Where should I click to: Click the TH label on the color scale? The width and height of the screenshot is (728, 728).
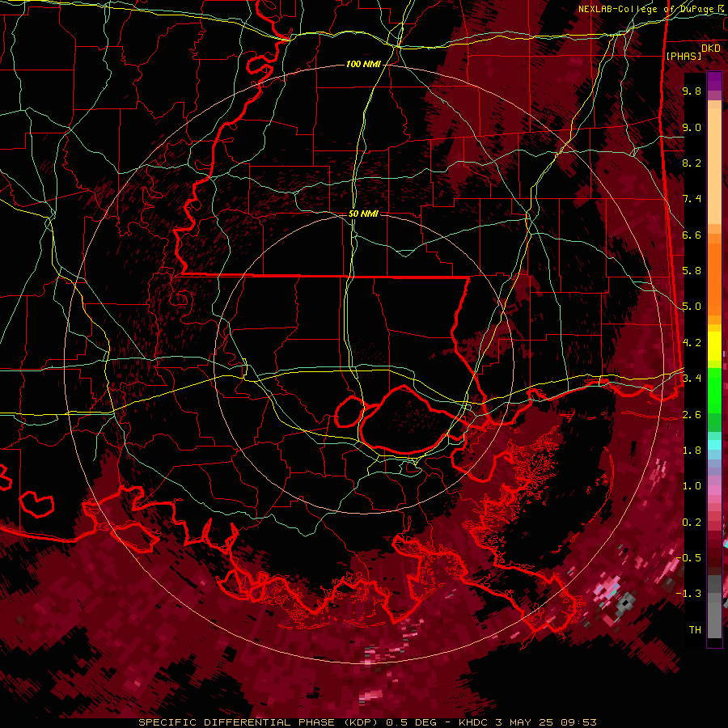[x=695, y=629]
